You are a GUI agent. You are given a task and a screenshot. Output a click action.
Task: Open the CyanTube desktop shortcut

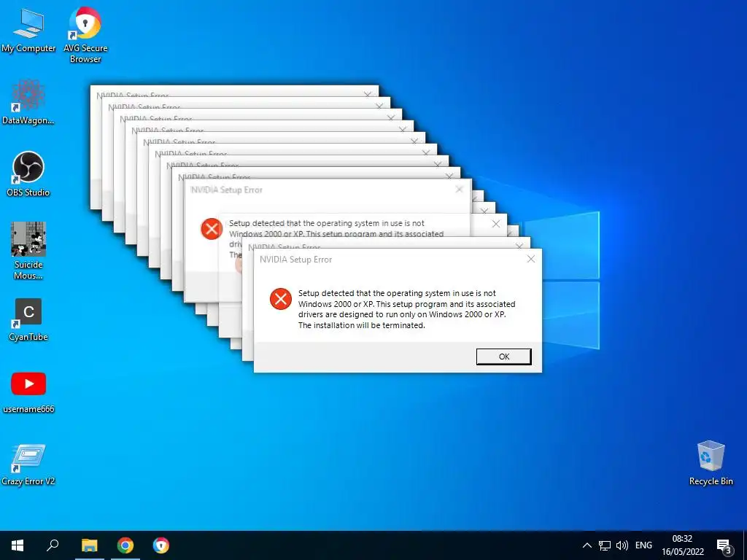click(x=28, y=320)
